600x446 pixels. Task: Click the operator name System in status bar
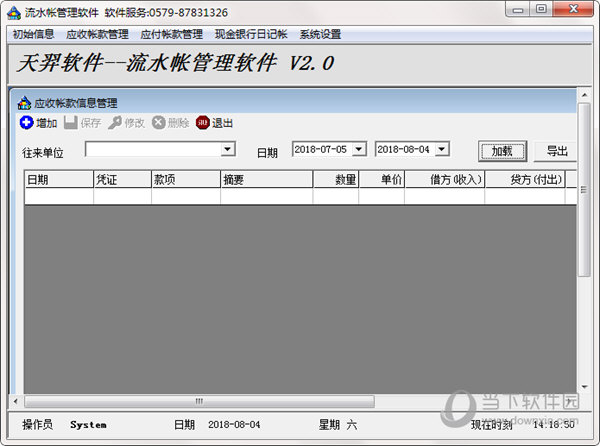click(88, 425)
